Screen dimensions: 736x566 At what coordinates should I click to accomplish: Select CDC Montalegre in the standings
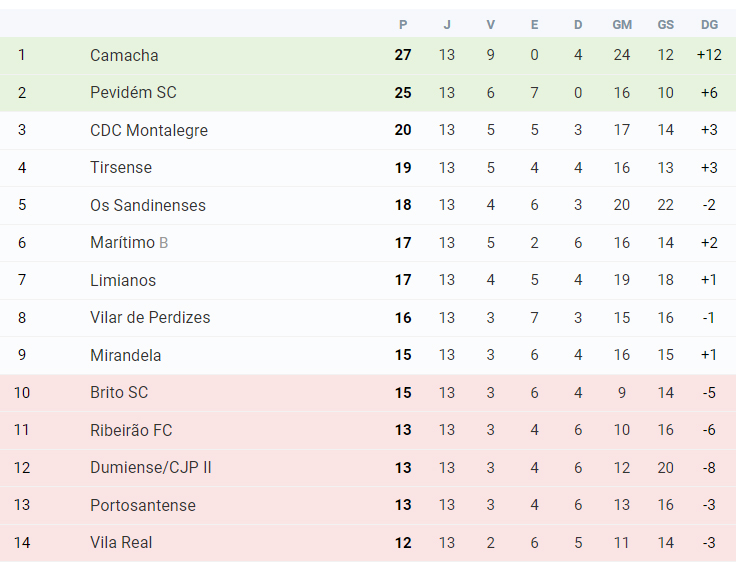(x=149, y=130)
